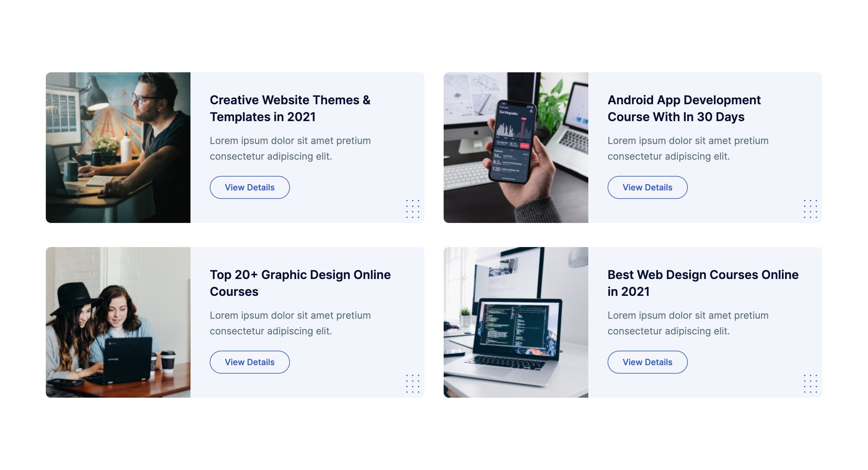
Task: Click the Creative Website Themes course thumbnail
Action: coord(118,147)
